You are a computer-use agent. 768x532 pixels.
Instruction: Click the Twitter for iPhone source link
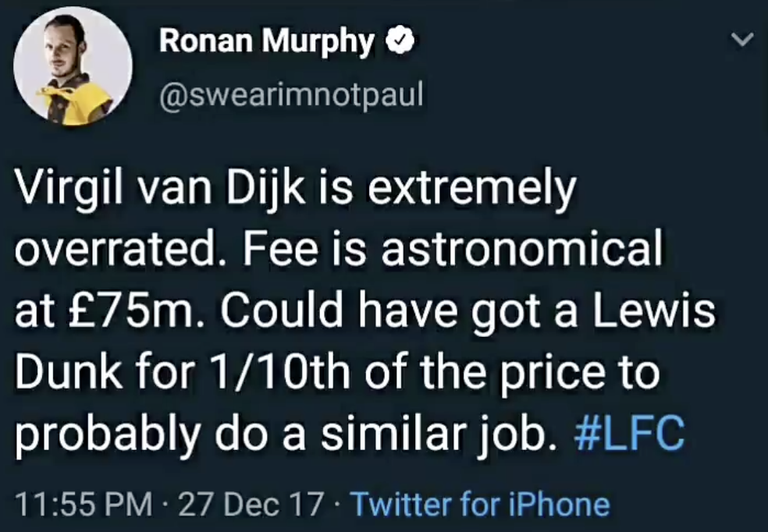click(480, 505)
